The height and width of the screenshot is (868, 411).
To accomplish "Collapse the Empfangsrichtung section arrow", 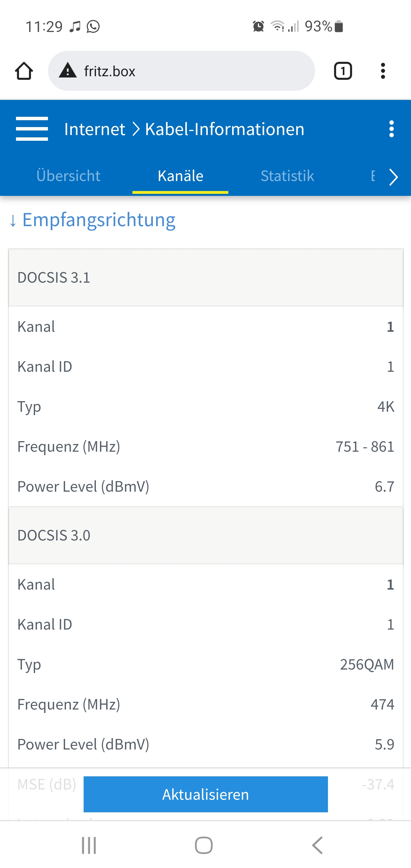I will 13,221.
